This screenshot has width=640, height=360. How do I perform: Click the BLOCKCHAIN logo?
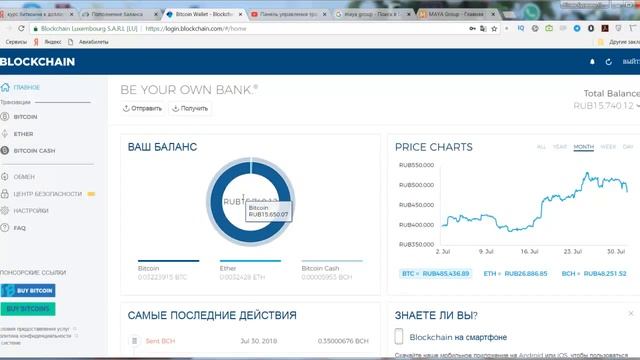[38, 62]
